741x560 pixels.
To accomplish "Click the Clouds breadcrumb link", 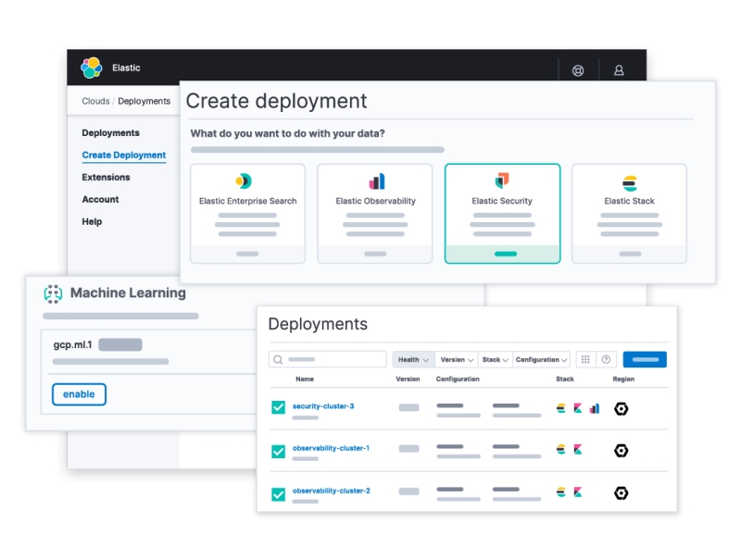I will click(95, 101).
